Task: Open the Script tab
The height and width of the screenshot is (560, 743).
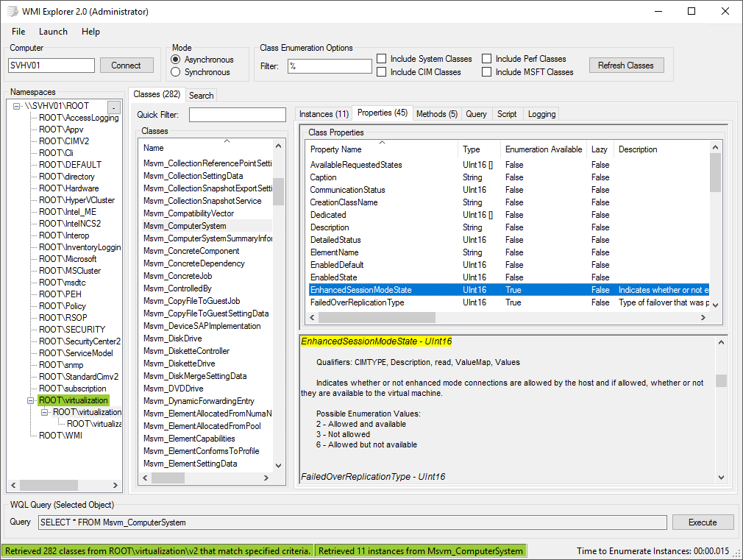Action: [507, 114]
